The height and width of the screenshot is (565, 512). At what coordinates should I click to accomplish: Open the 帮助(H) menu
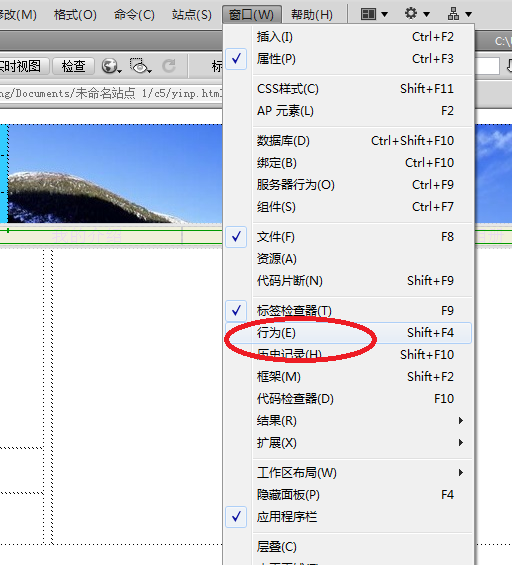pyautogui.click(x=312, y=14)
